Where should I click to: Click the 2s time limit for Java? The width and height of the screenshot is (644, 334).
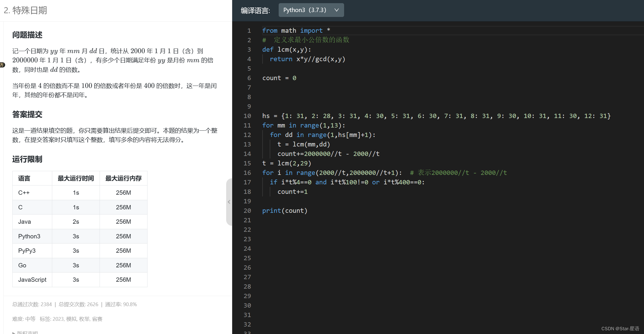tap(76, 222)
